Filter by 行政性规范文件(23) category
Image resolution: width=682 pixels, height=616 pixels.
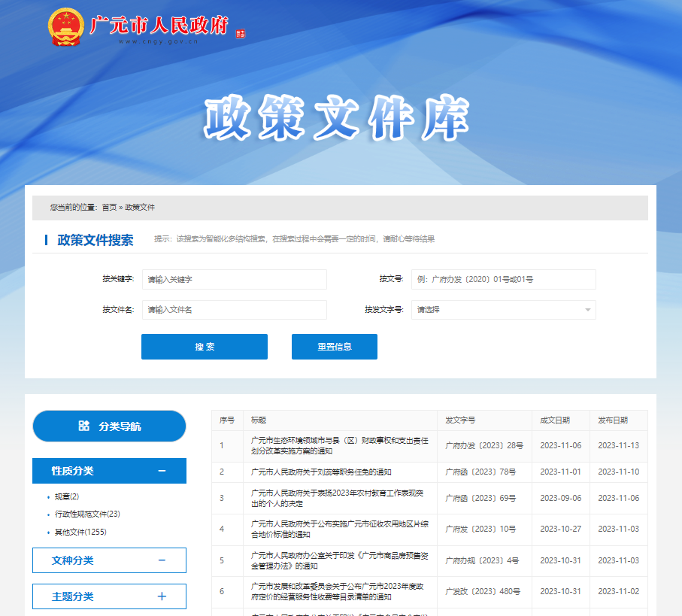pyautogui.click(x=87, y=514)
